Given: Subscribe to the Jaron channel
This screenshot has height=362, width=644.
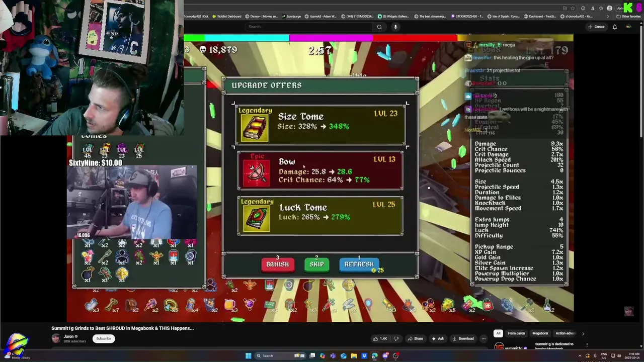Looking at the screenshot, I should 104,338.
